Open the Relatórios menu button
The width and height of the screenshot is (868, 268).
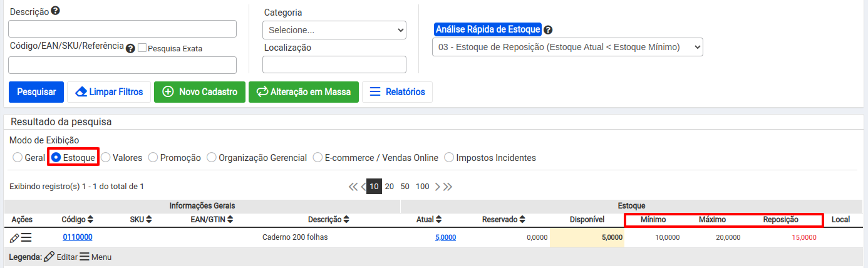[397, 92]
